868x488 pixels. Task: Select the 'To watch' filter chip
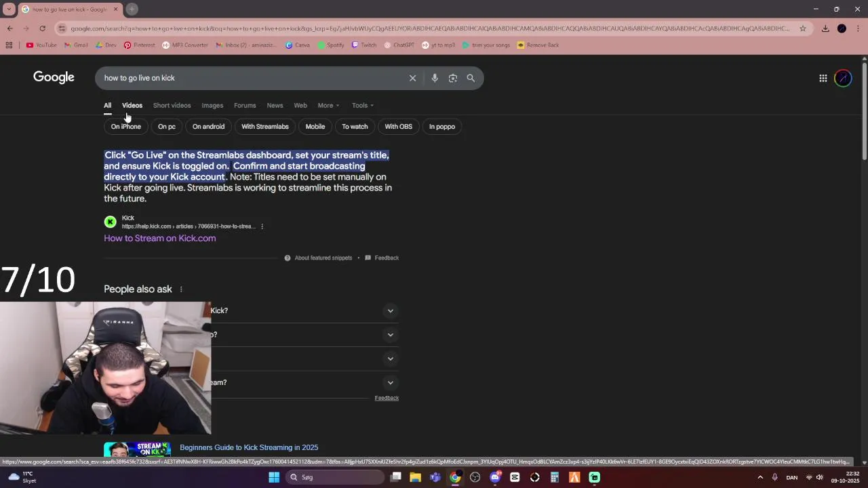[x=355, y=127]
